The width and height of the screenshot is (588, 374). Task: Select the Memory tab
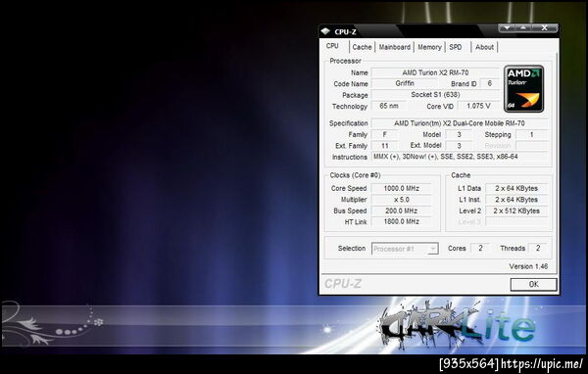[429, 47]
